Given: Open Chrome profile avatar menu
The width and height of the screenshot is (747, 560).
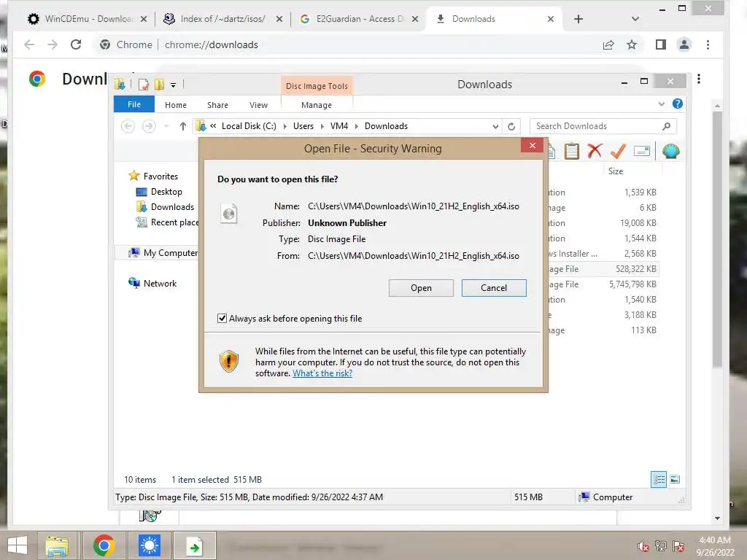Looking at the screenshot, I should (x=684, y=44).
